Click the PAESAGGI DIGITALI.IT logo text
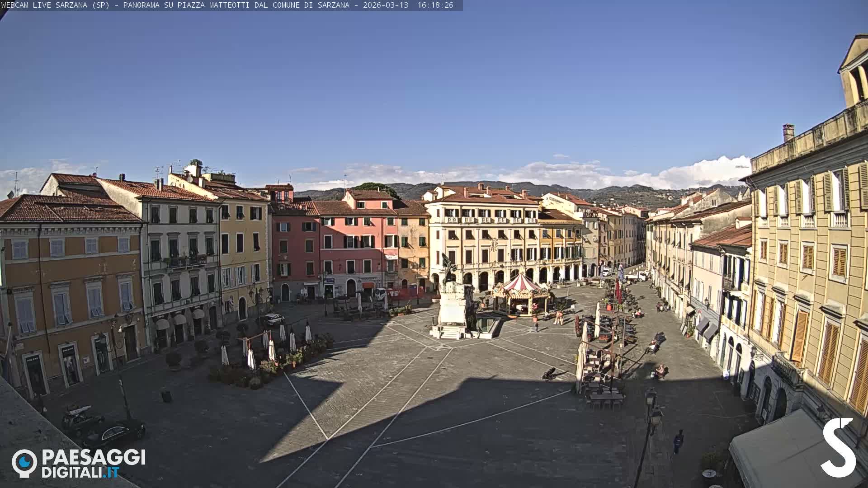The height and width of the screenshot is (488, 868). tap(94, 464)
